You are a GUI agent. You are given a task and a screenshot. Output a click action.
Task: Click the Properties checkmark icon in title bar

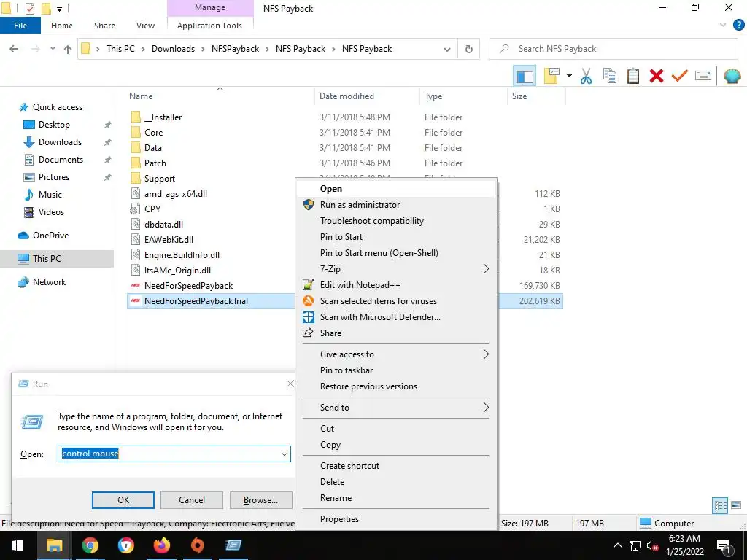pos(30,9)
